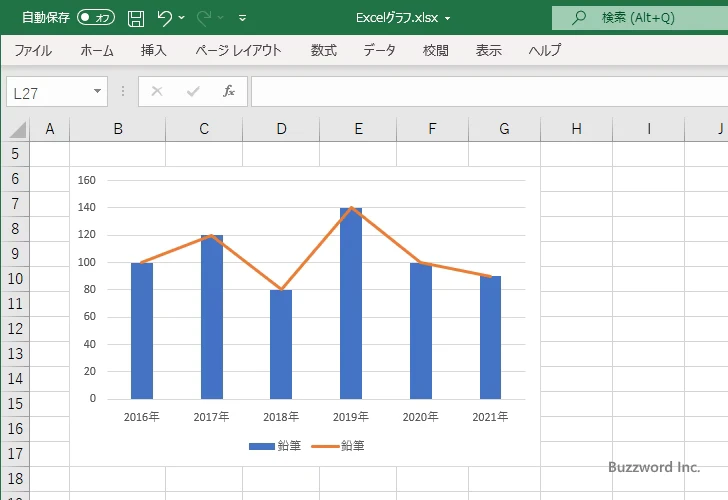Viewport: 728px width, 500px height.
Task: Select column C header
Action: pos(204,129)
